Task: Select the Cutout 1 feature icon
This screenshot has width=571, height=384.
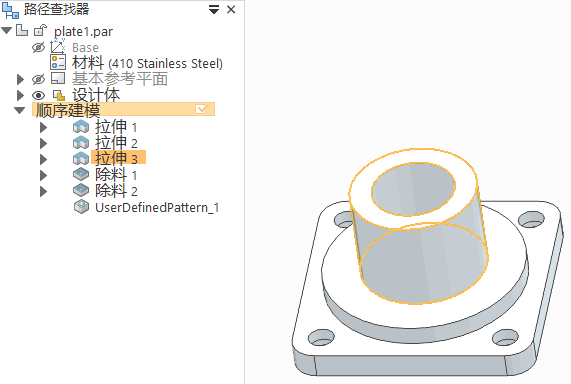Action: click(x=81, y=175)
